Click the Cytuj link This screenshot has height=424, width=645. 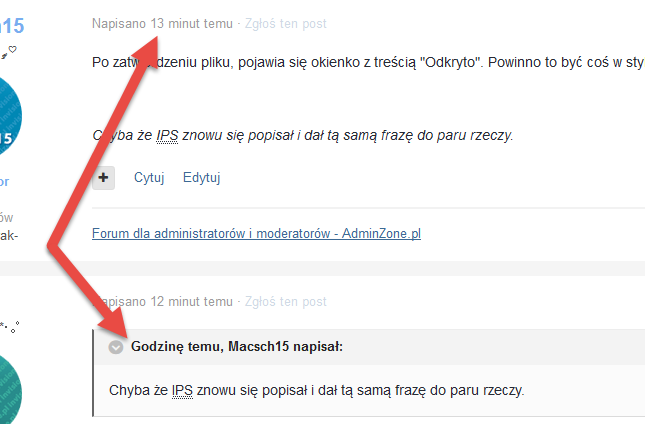[x=149, y=178]
